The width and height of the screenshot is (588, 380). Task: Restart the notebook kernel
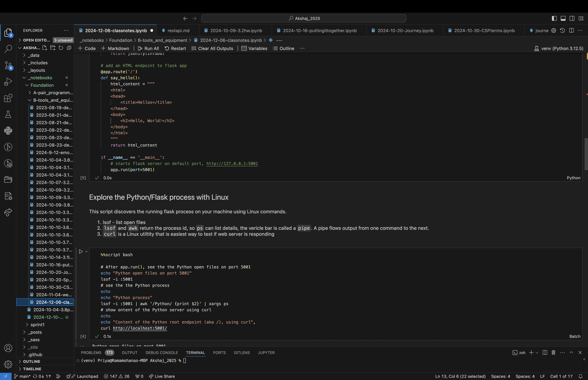click(x=175, y=48)
